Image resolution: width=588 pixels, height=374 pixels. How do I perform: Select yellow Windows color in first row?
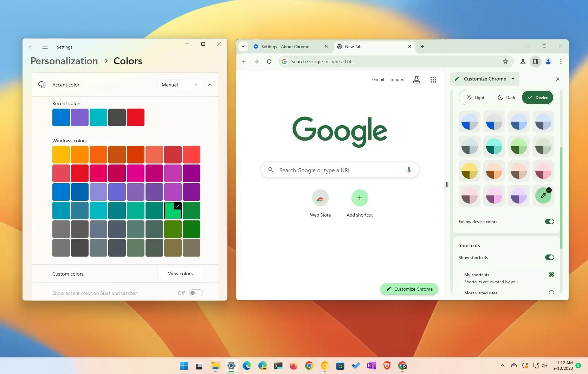coord(61,155)
